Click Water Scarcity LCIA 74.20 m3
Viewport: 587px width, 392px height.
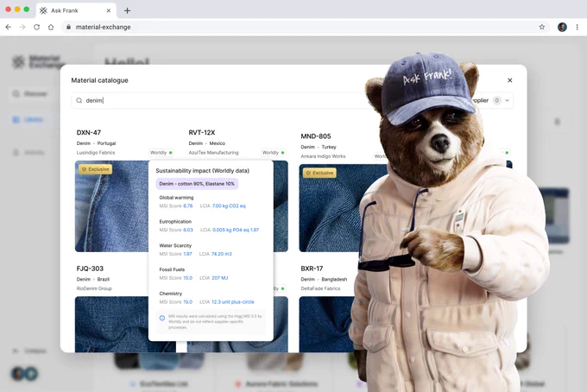click(x=215, y=254)
